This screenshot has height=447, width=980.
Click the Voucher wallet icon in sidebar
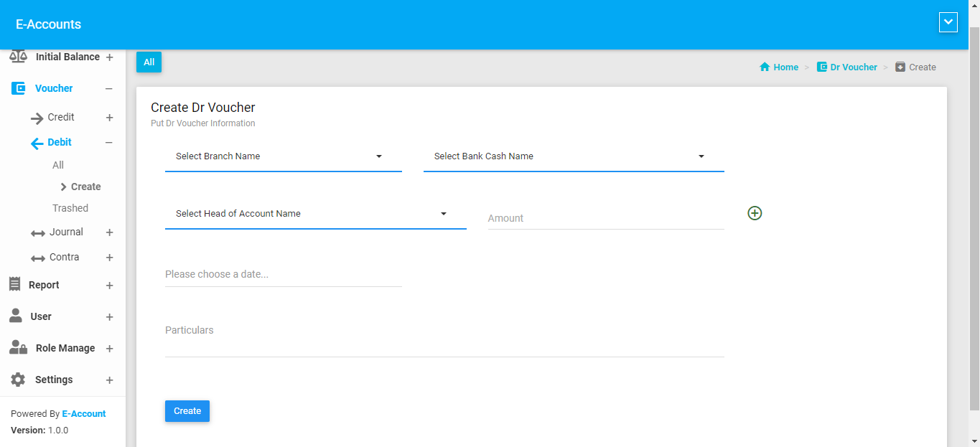click(x=18, y=88)
